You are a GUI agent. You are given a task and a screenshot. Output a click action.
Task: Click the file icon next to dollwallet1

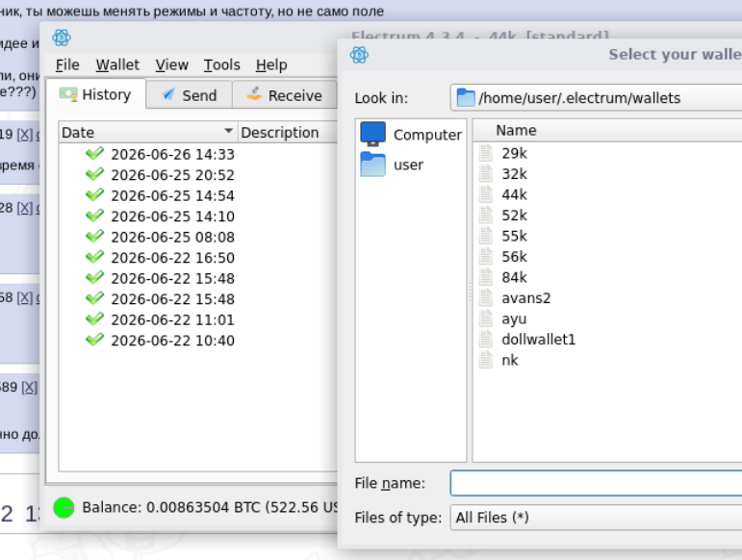[x=485, y=340]
